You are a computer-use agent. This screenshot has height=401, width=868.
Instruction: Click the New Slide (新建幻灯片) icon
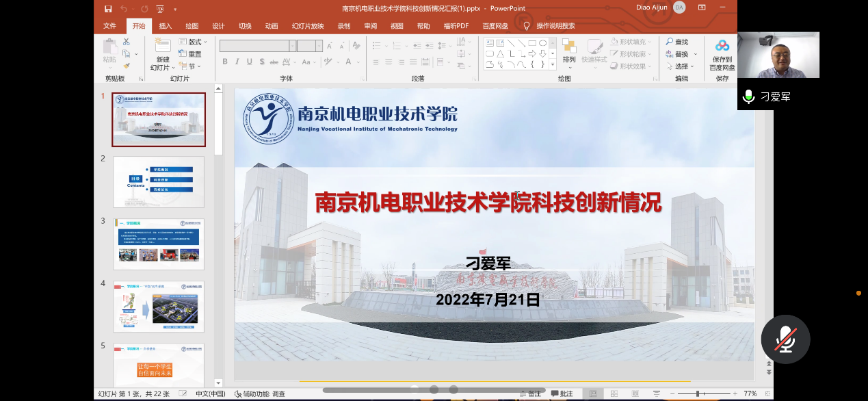point(162,47)
